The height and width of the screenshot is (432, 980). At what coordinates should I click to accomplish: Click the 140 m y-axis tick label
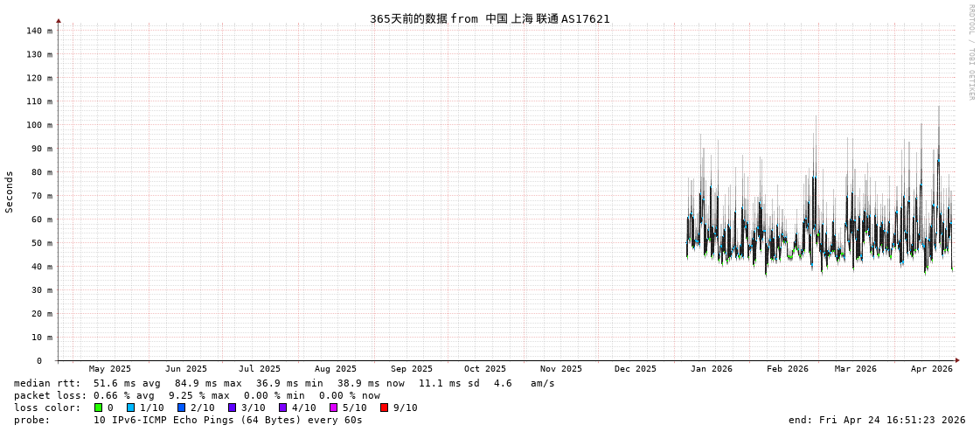(x=39, y=31)
